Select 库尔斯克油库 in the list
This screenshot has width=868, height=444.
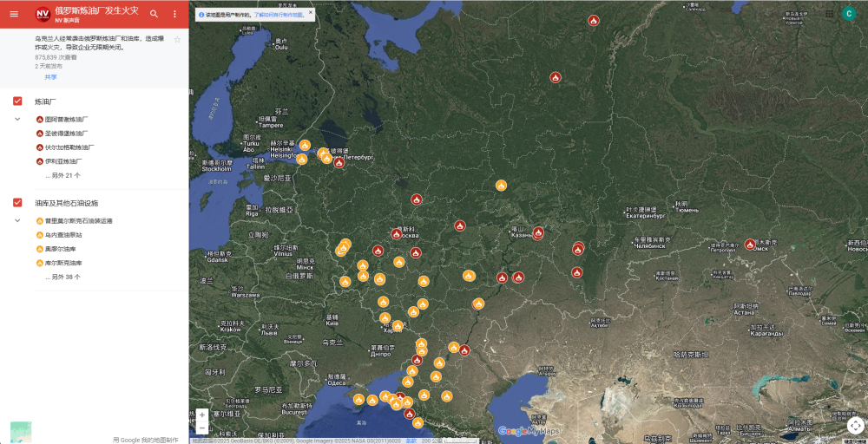click(63, 264)
